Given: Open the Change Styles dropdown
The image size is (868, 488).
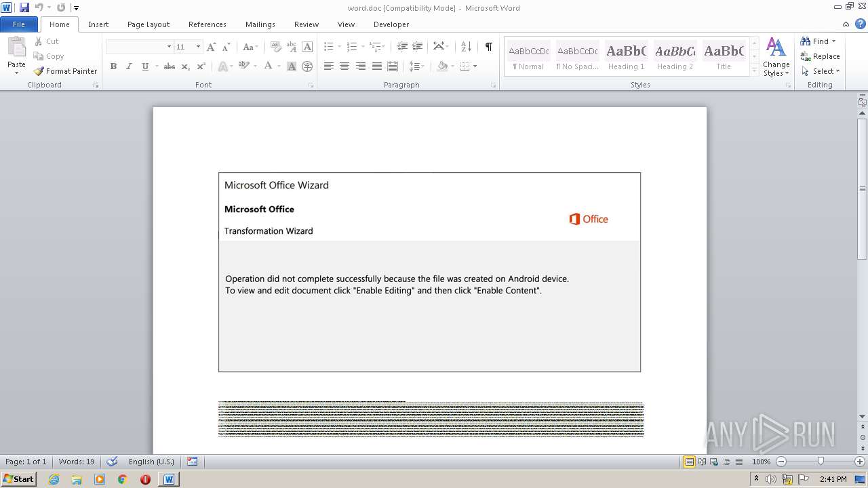Looking at the screenshot, I should [x=776, y=58].
